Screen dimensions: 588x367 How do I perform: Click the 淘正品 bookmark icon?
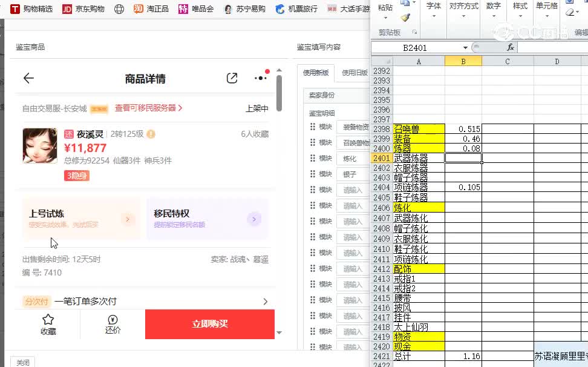coord(139,9)
